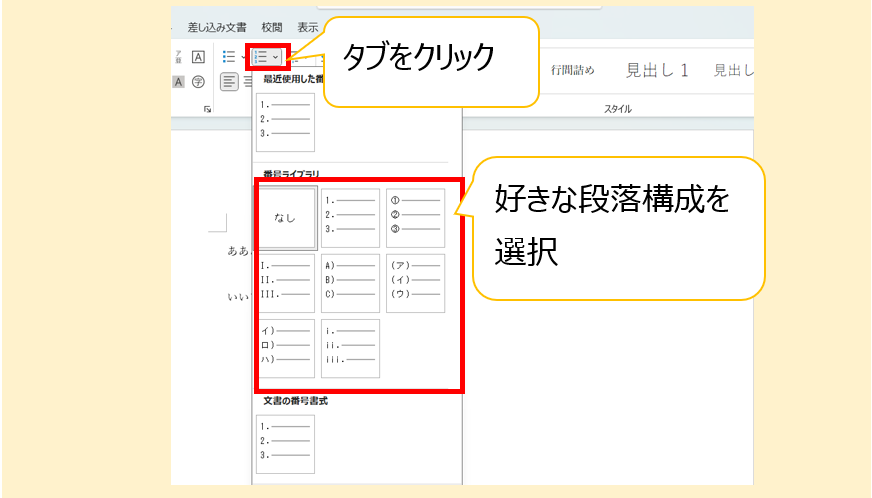Apply the 見出し 1 style

(657, 70)
